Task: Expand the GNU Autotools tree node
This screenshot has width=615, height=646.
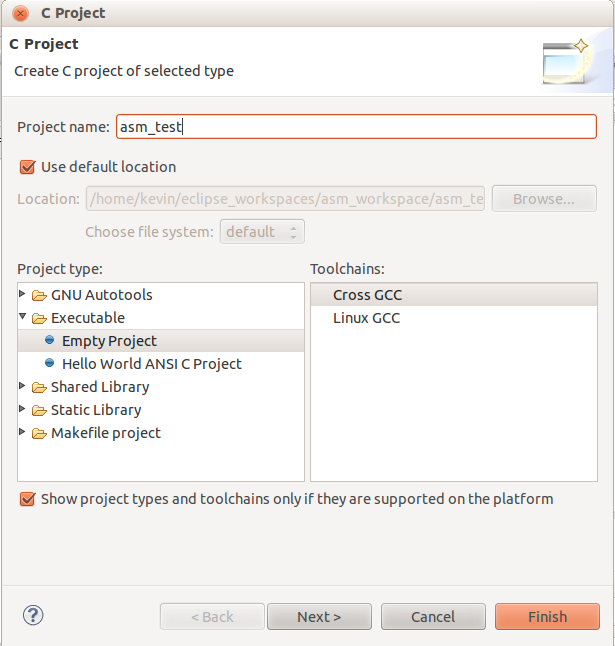Action: [x=22, y=294]
